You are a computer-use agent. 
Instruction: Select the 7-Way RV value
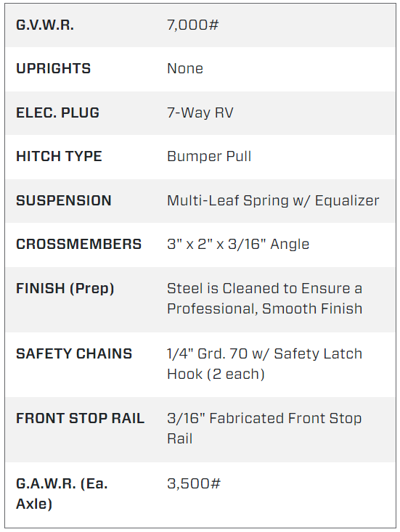pos(200,112)
